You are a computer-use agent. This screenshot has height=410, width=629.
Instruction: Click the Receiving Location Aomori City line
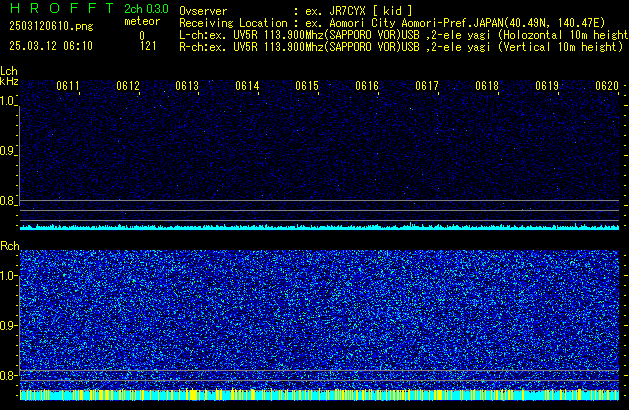[x=392, y=23]
